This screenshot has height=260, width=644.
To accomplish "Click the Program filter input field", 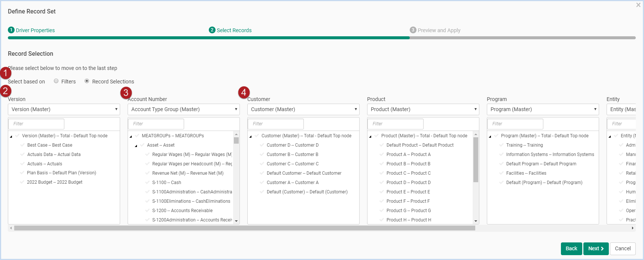I will pyautogui.click(x=516, y=124).
